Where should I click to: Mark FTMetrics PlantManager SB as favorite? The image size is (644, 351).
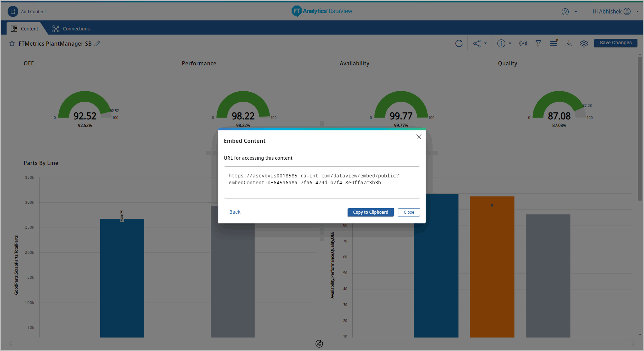(x=12, y=44)
